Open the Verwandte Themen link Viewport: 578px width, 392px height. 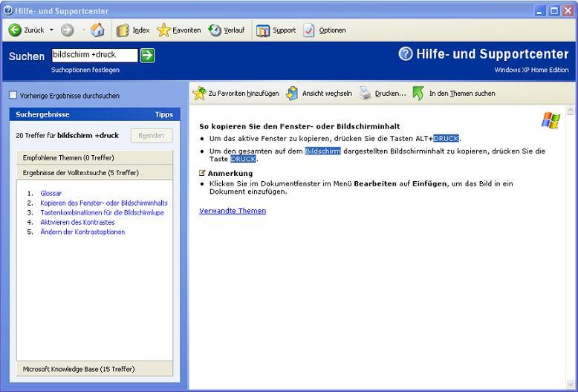tap(233, 211)
